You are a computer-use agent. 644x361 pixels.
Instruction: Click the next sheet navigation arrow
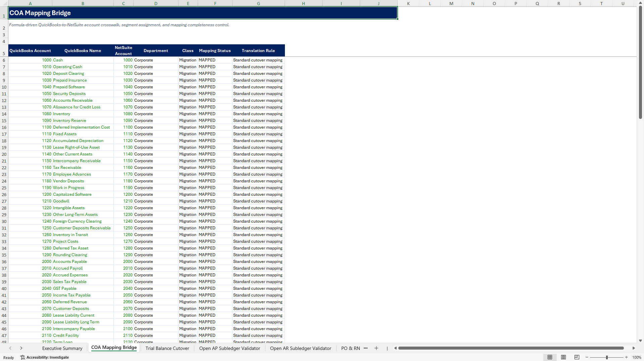21,348
